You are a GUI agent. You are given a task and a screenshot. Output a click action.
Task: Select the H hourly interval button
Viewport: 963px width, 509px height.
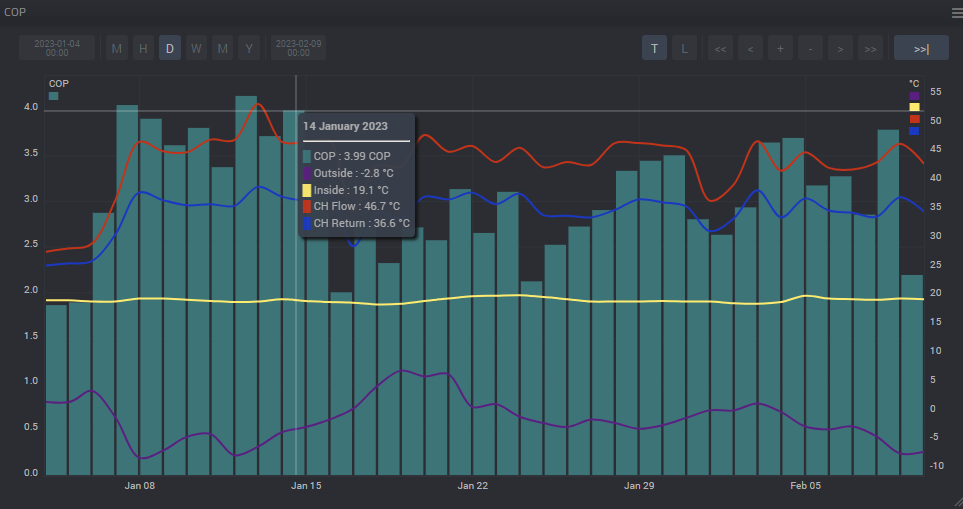coord(143,48)
